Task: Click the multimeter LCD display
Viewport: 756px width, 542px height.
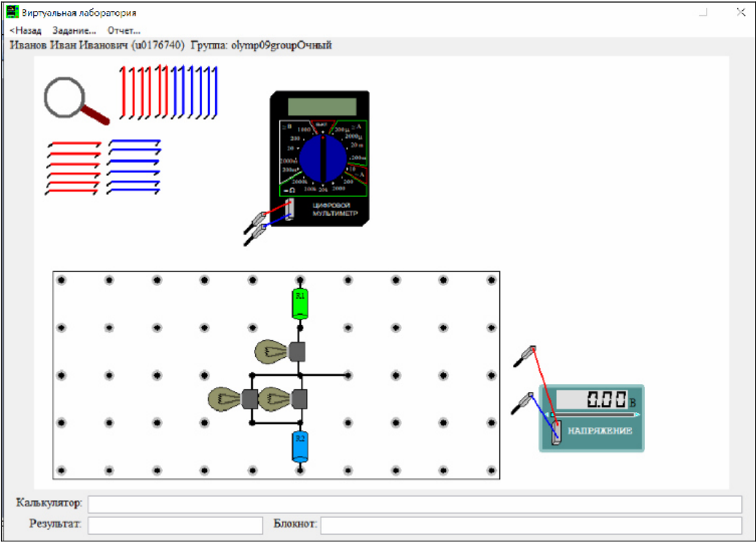Action: point(322,107)
